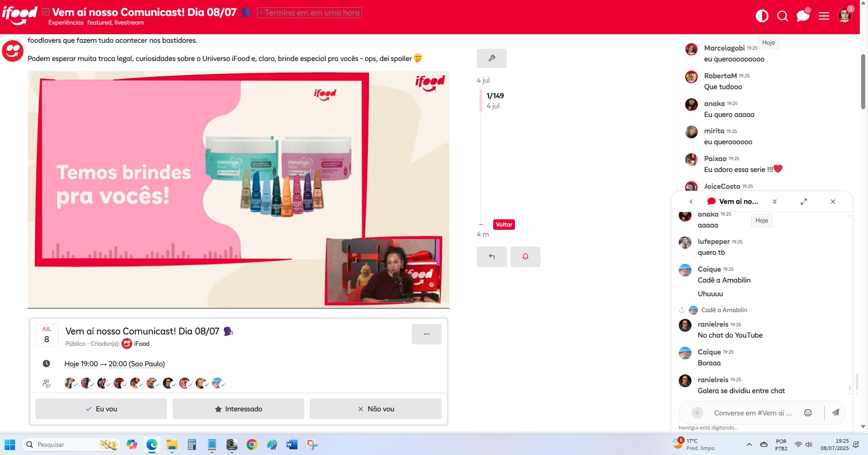Open the Experiências category link

pyautogui.click(x=66, y=22)
